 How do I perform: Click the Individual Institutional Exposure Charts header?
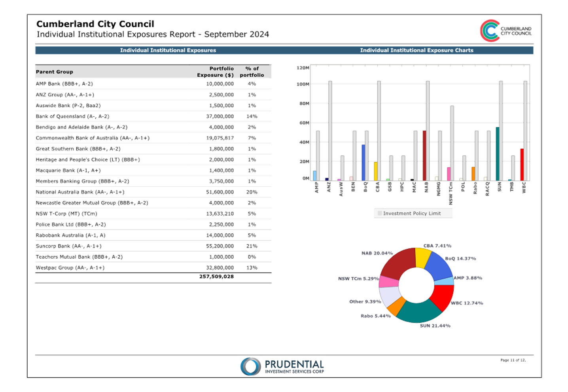tap(417, 50)
